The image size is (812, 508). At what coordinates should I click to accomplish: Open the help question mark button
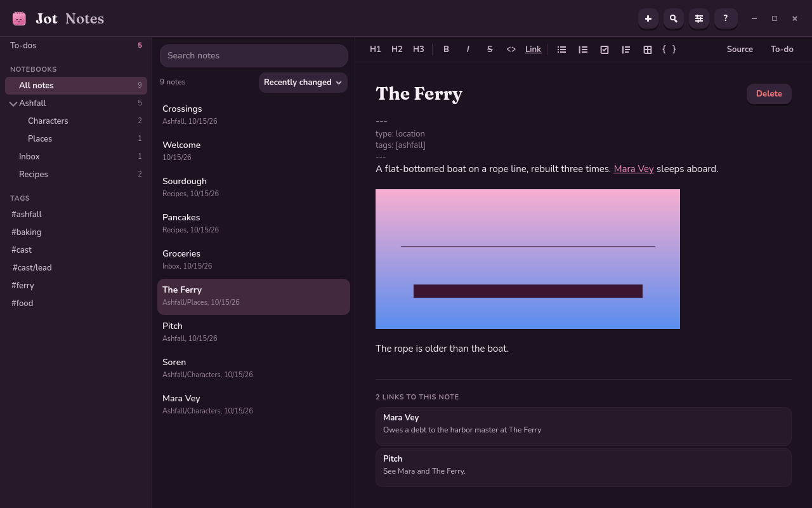tap(725, 18)
